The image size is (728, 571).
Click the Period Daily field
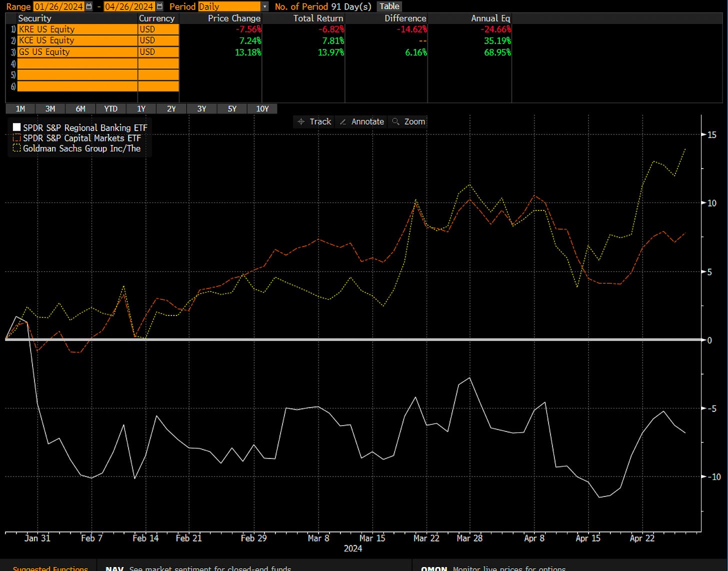(x=229, y=6)
